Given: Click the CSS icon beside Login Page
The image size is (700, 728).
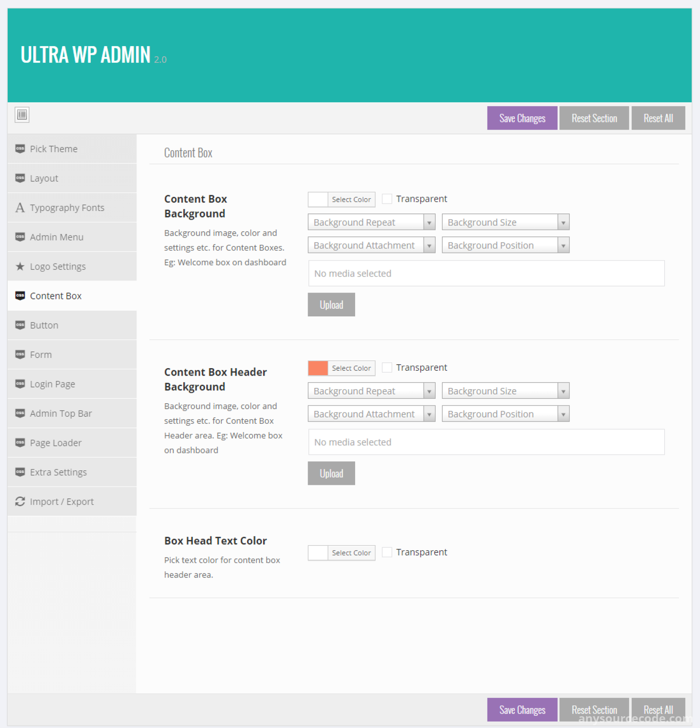Looking at the screenshot, I should point(20,384).
